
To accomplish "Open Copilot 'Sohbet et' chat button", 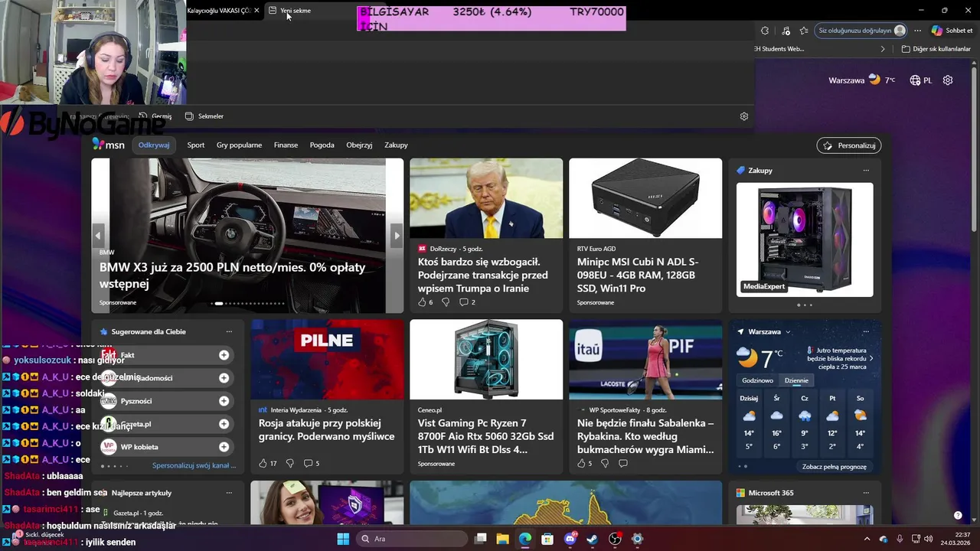I will tap(952, 31).
